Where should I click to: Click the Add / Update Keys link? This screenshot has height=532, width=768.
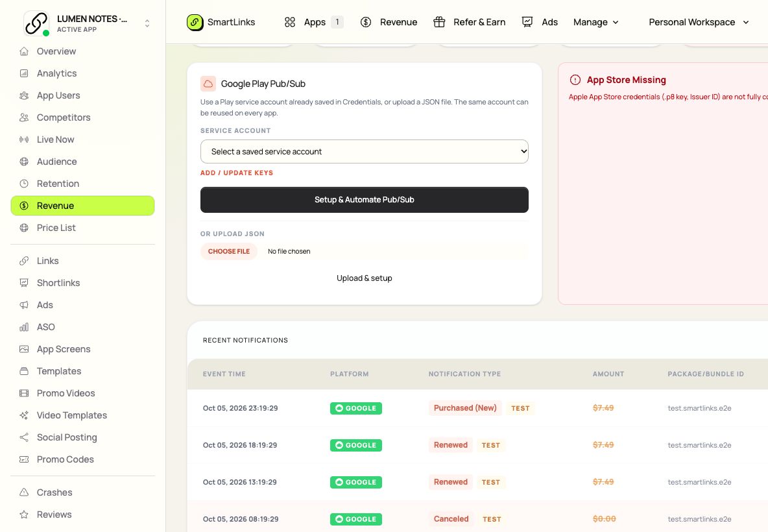(x=237, y=173)
